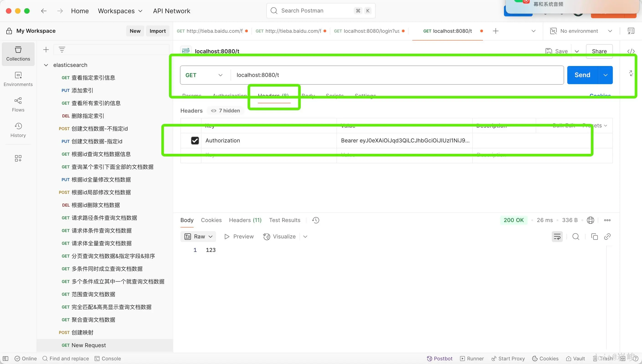Open the Test Results tab
Image resolution: width=642 pixels, height=364 pixels.
(x=285, y=220)
